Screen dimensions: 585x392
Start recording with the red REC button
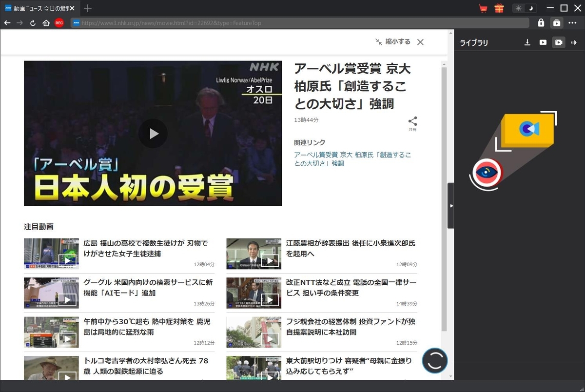click(x=59, y=23)
